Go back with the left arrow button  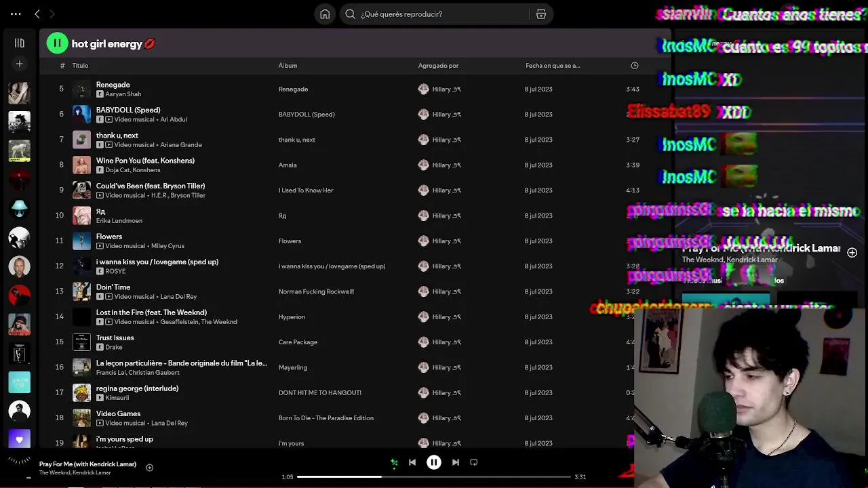[37, 14]
